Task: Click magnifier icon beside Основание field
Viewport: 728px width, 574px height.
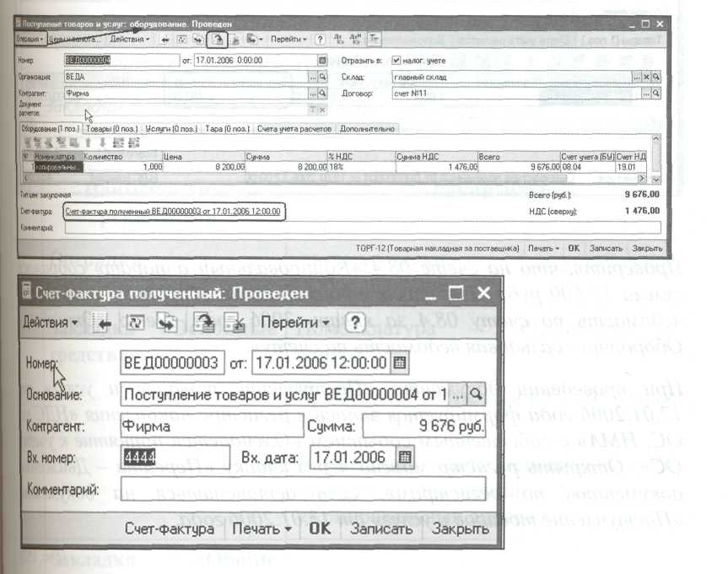Action: pos(476,394)
